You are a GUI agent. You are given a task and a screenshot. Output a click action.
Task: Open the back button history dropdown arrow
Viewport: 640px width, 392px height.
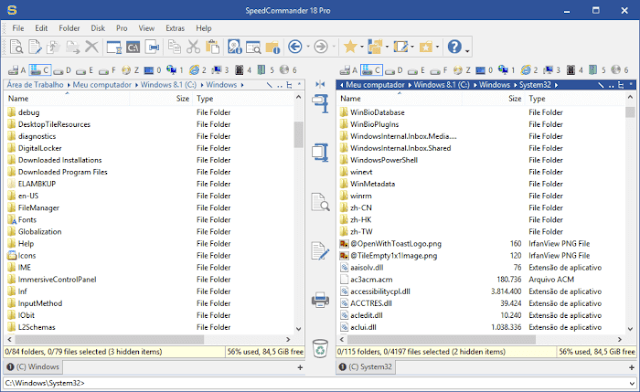(x=308, y=47)
